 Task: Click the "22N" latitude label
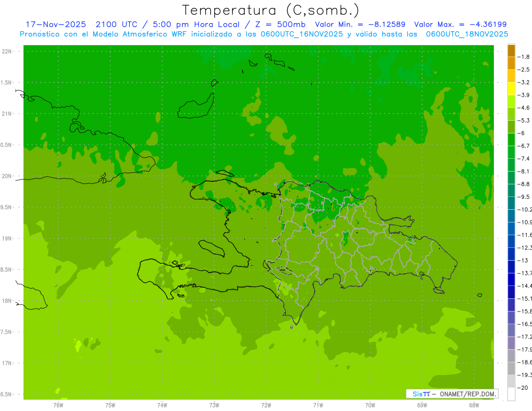[8, 51]
